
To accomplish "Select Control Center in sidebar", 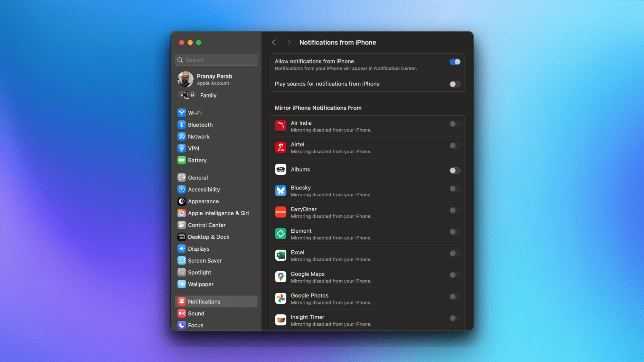I will coord(206,225).
